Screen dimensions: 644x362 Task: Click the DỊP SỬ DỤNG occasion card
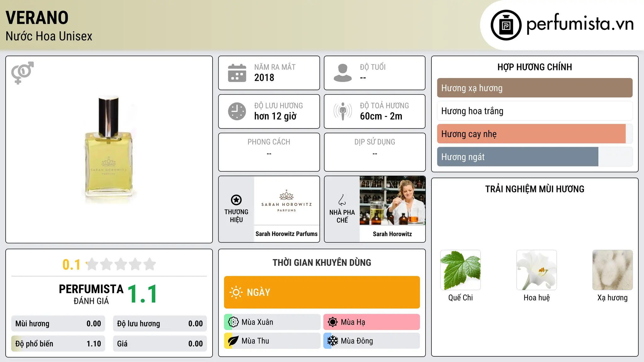375,152
